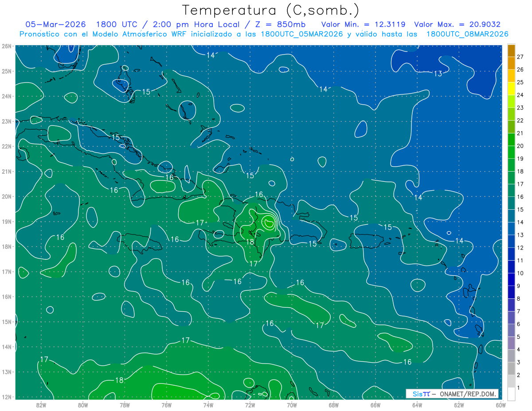The image size is (532, 411).
Task: Click color scale value "11"
Action: [x=520, y=260]
